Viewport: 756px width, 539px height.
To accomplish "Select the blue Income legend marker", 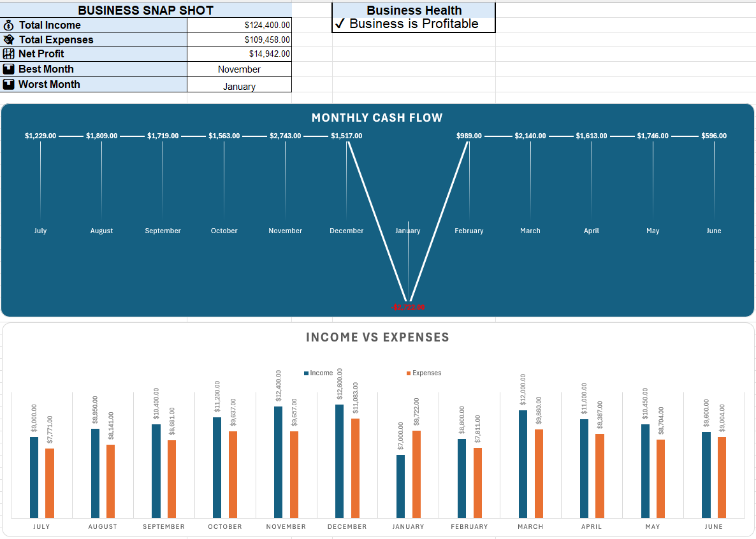I will point(306,373).
